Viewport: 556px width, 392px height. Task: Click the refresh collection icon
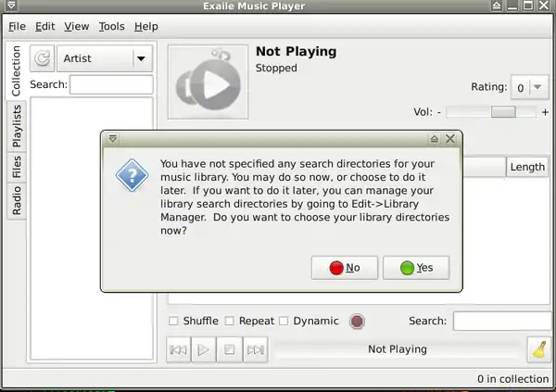pos(43,58)
